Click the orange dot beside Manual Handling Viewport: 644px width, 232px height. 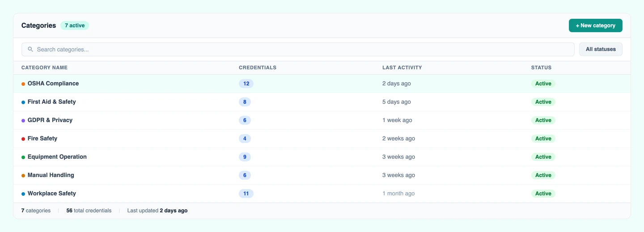coord(23,176)
